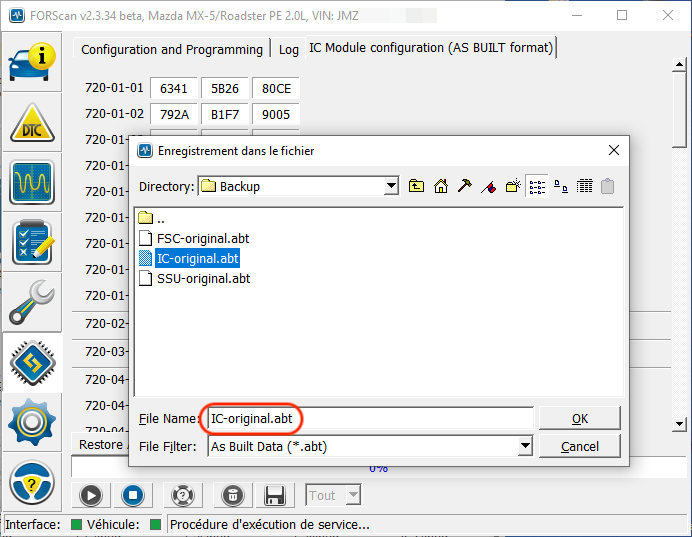Switch to icon view in file dialog
Viewport: 692px width, 537px height.
pos(561,186)
